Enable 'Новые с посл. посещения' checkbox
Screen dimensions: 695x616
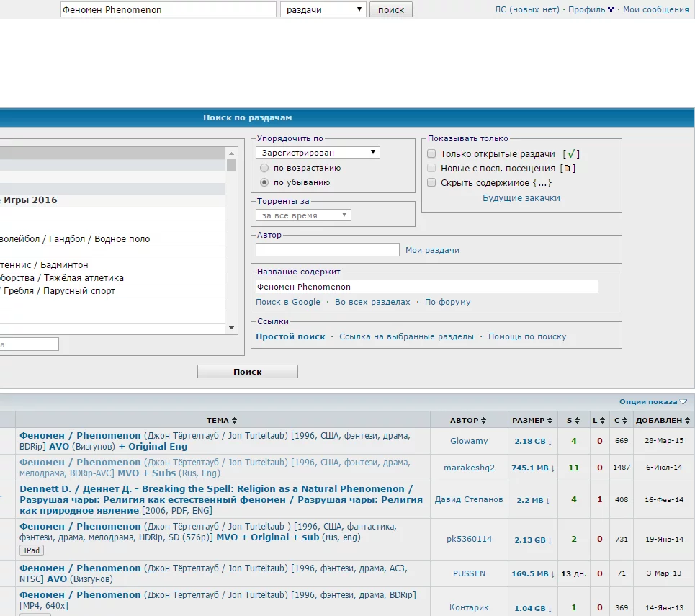tap(431, 168)
